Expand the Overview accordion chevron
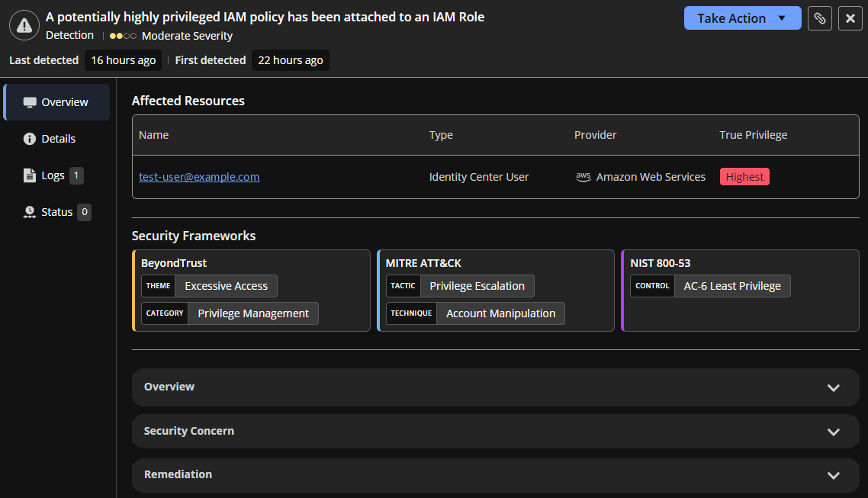Image resolution: width=868 pixels, height=498 pixels. (833, 387)
